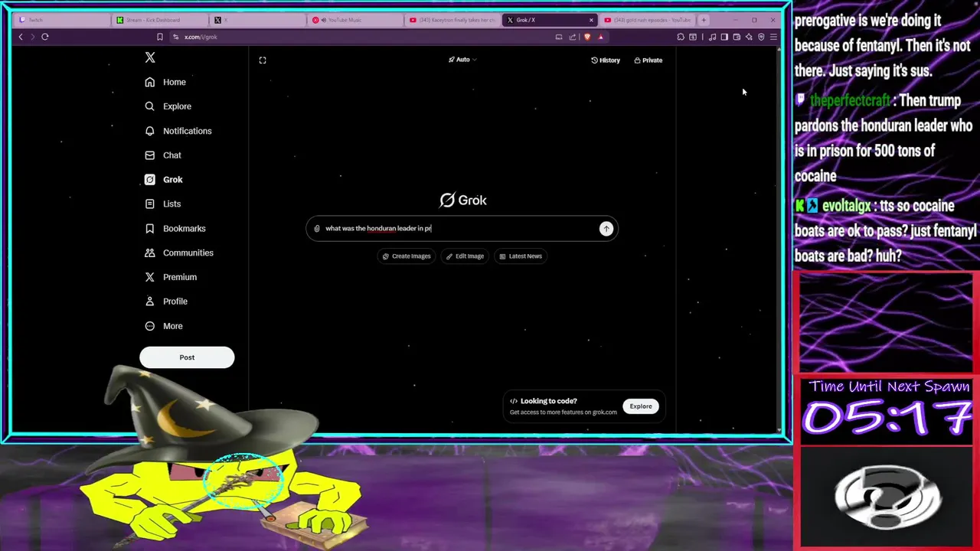This screenshot has width=980, height=551.
Task: Click the Latest News chip
Action: tap(521, 256)
